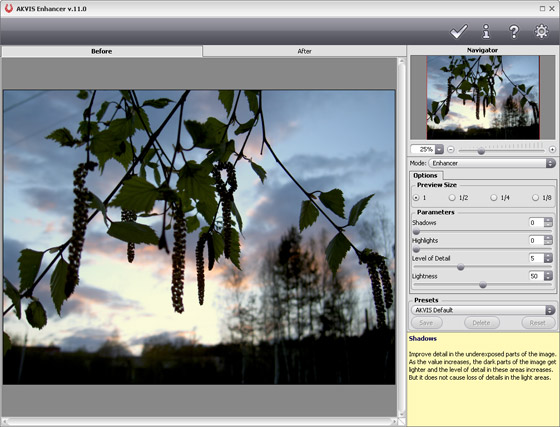Click the Delete preset button

point(481,323)
